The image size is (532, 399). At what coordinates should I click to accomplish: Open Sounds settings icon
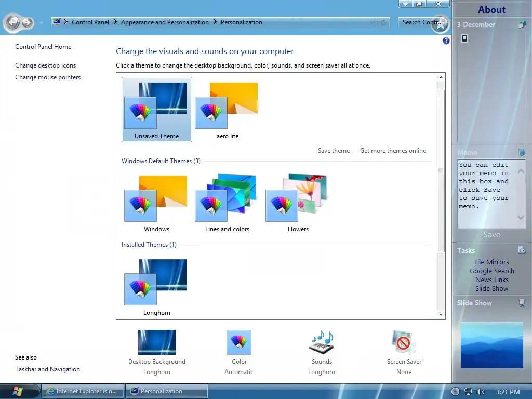(322, 342)
